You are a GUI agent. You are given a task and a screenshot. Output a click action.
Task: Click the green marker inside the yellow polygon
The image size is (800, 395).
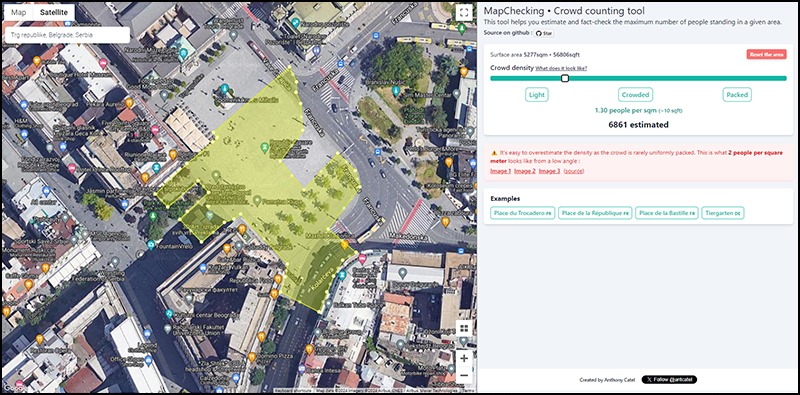click(264, 148)
